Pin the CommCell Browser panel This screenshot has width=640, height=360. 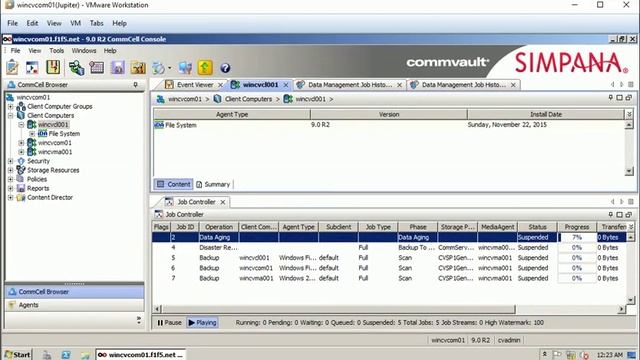(x=136, y=84)
